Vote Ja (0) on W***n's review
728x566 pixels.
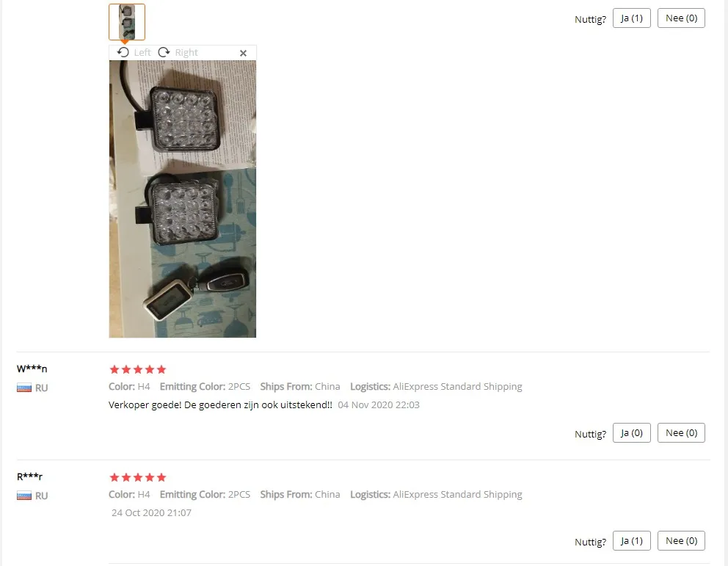tap(631, 432)
